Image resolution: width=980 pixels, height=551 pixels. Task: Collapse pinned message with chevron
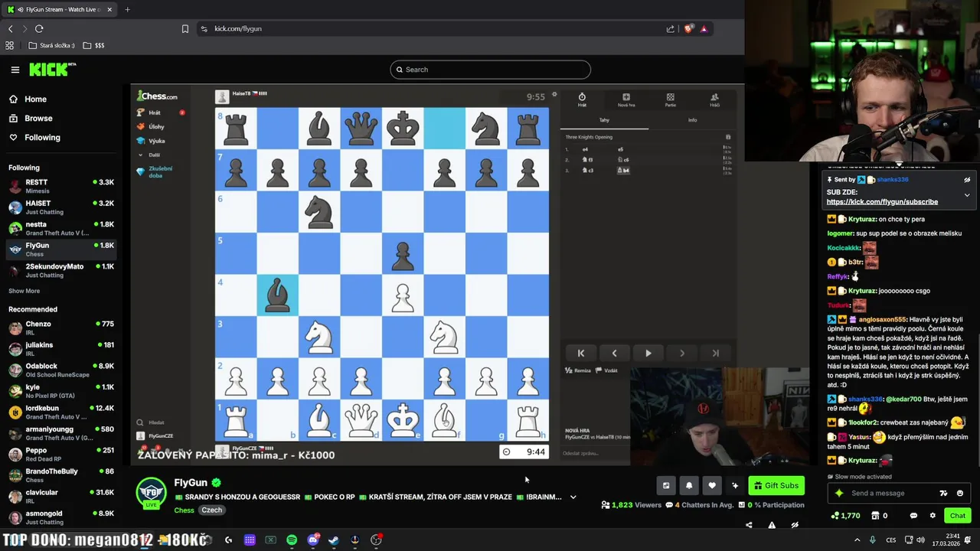(967, 195)
